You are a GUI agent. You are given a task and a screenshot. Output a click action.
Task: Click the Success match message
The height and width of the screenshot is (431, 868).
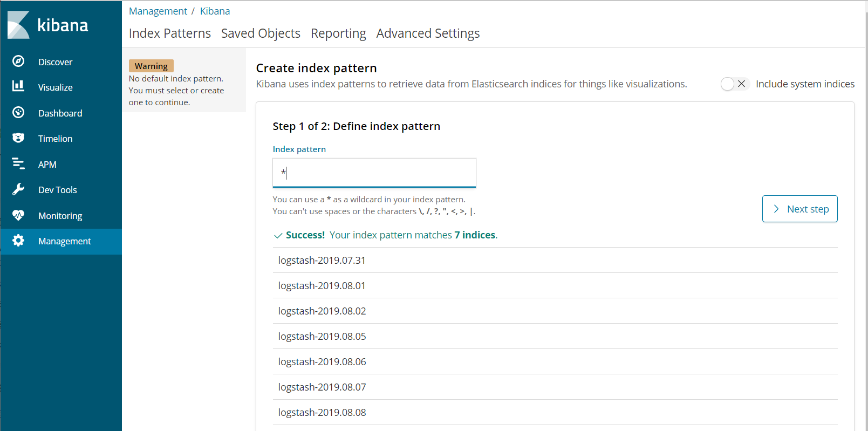pos(386,235)
